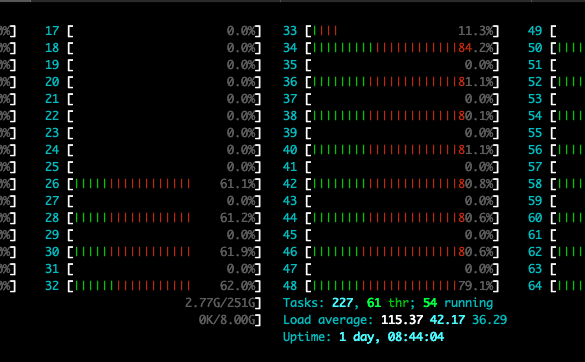The image size is (585, 362).
Task: Click the 11.3% value on CPU 33
Action: (x=476, y=31)
